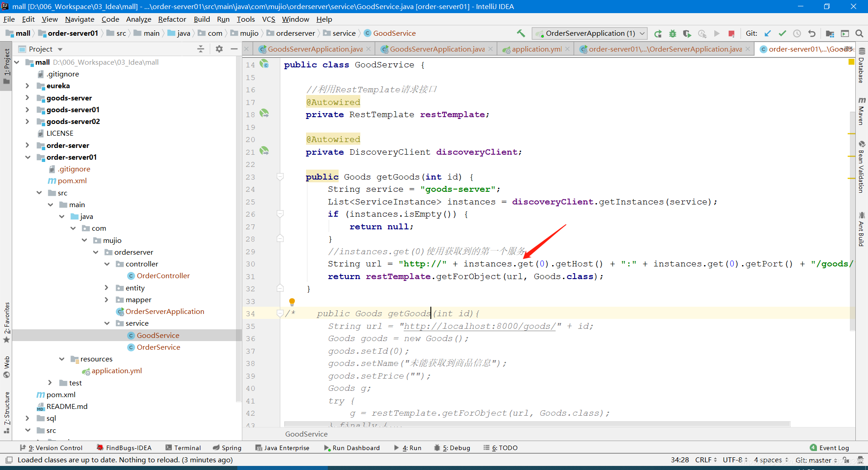Collapse the order-server01 module

(x=28, y=157)
